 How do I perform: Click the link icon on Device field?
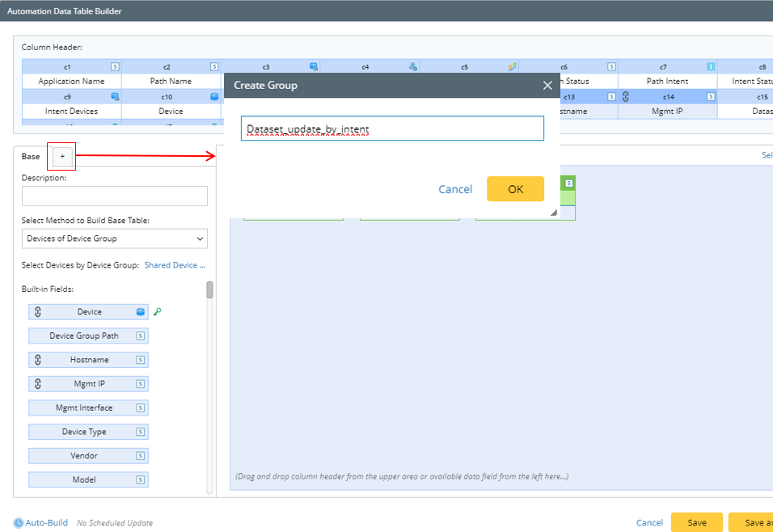[x=38, y=311]
